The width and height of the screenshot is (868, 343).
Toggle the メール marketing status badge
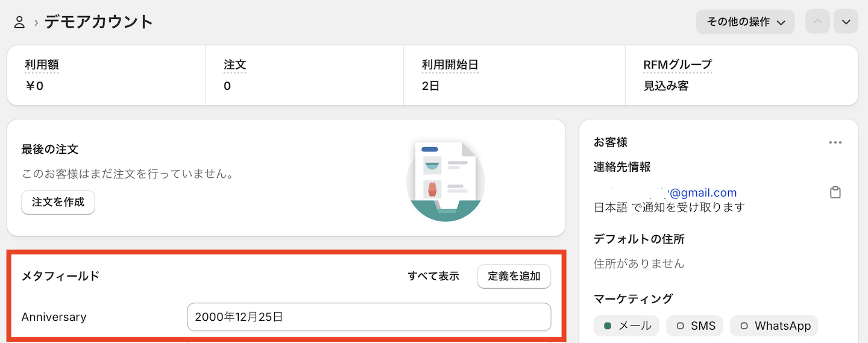point(626,326)
